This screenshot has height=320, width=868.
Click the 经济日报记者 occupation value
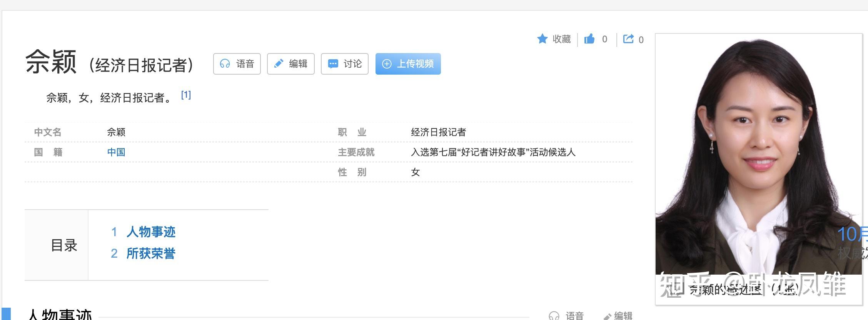click(x=439, y=132)
